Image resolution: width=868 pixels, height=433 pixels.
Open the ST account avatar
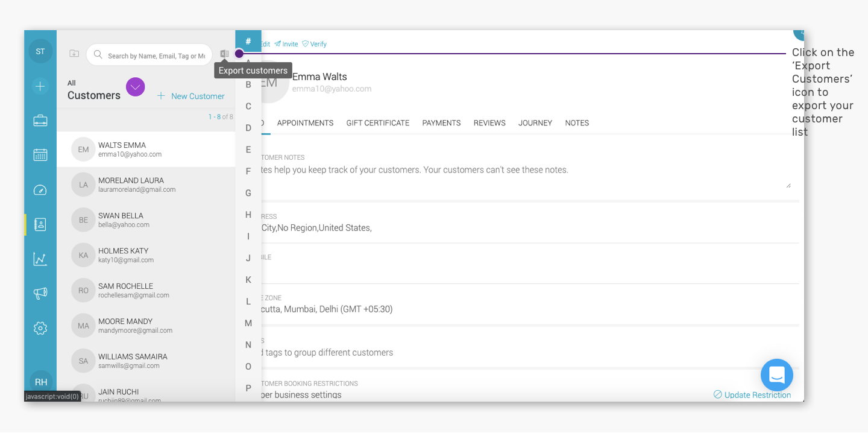point(40,51)
